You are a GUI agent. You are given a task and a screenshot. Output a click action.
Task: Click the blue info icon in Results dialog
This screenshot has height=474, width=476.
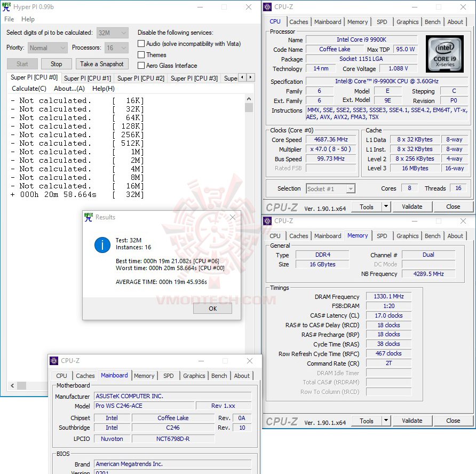[x=101, y=246]
